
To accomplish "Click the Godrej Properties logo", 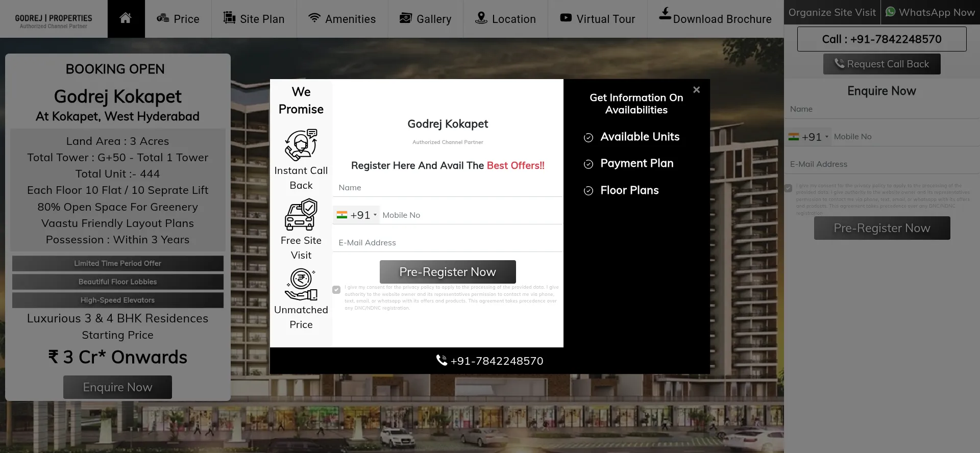I will (x=54, y=20).
